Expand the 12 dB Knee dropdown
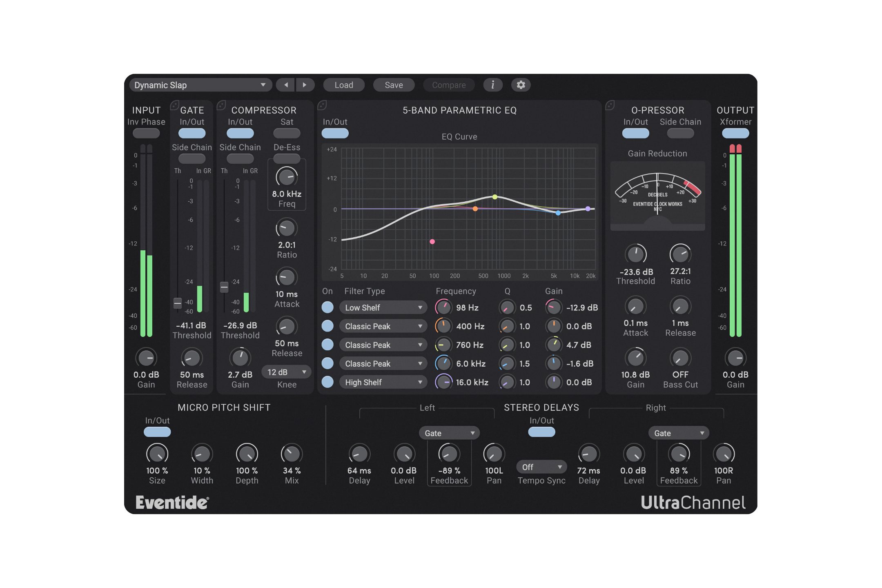The height and width of the screenshot is (588, 882). [x=287, y=372]
